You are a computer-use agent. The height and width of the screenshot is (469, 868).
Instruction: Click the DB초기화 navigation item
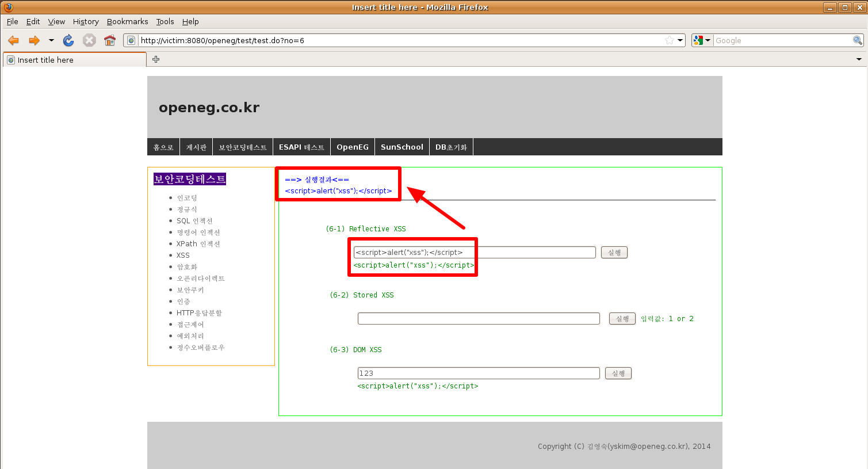451,147
